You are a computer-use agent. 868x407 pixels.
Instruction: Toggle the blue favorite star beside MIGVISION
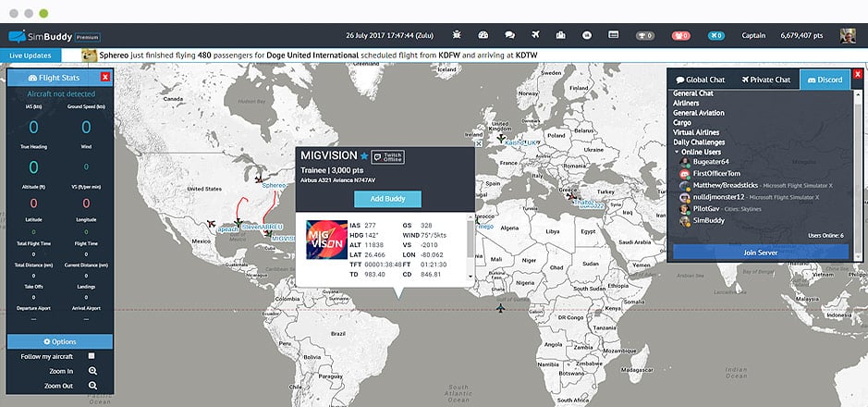[364, 157]
